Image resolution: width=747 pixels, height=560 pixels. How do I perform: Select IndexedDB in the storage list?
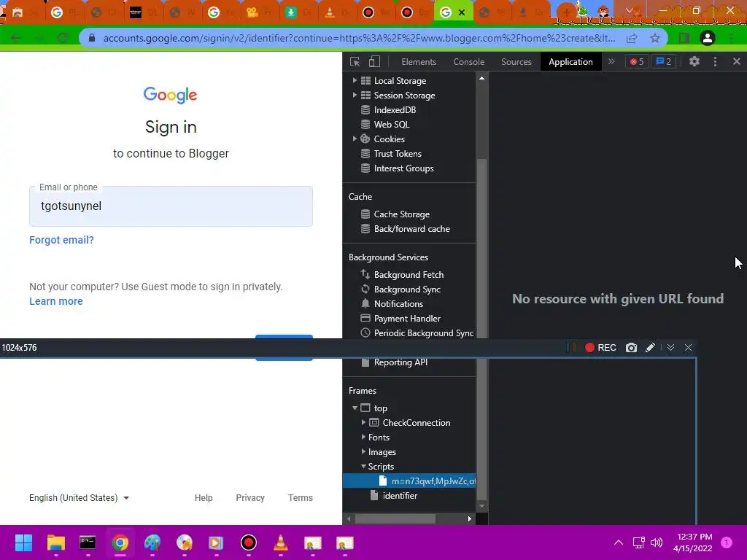pos(395,110)
